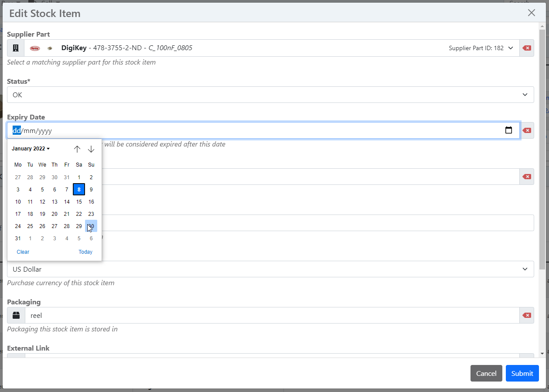
Task: Expand the January 2022 month picker
Action: (x=31, y=149)
